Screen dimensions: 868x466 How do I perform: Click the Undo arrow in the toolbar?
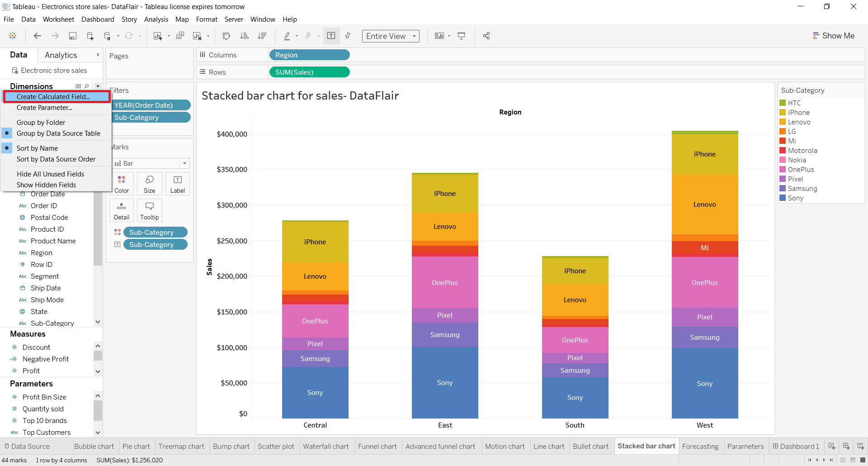tap(38, 36)
